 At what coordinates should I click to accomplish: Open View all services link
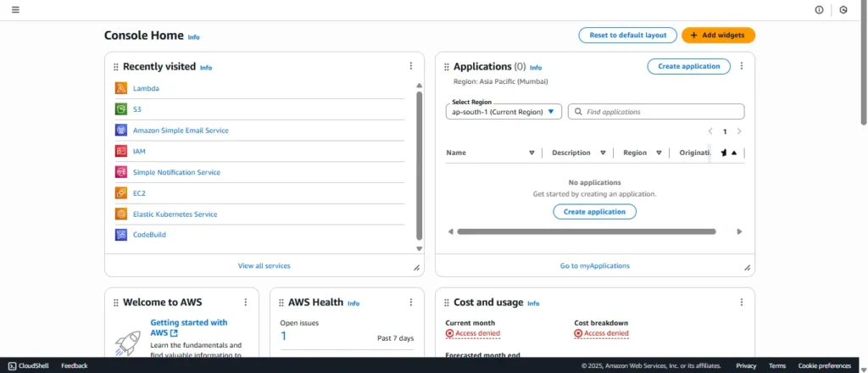coord(264,265)
